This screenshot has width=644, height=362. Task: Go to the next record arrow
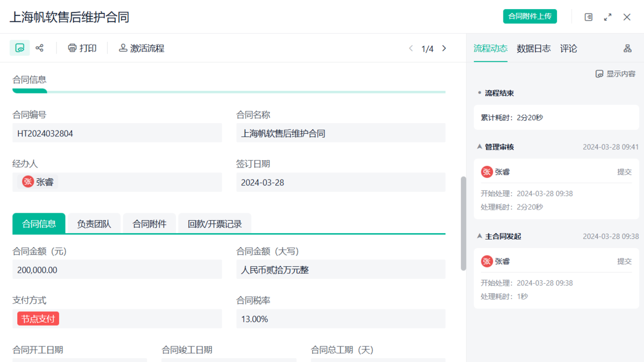pyautogui.click(x=444, y=48)
